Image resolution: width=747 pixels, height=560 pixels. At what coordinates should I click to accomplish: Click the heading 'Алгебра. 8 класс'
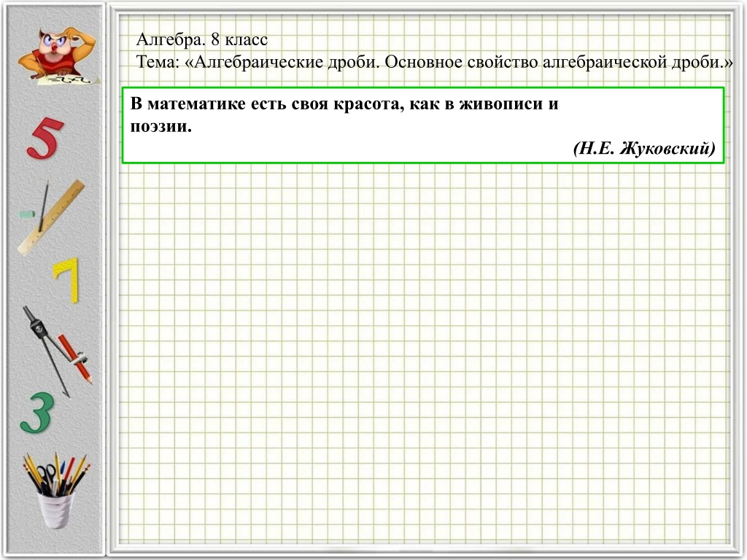click(201, 39)
